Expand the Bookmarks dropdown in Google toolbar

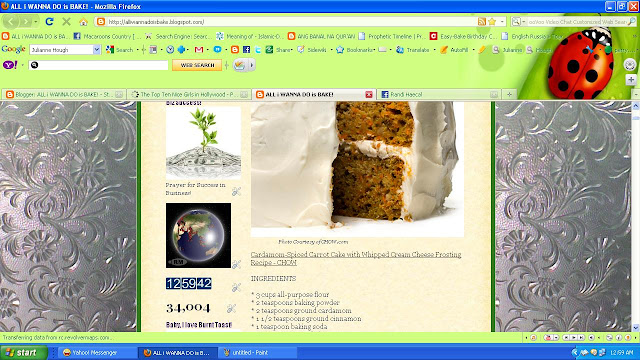374,50
